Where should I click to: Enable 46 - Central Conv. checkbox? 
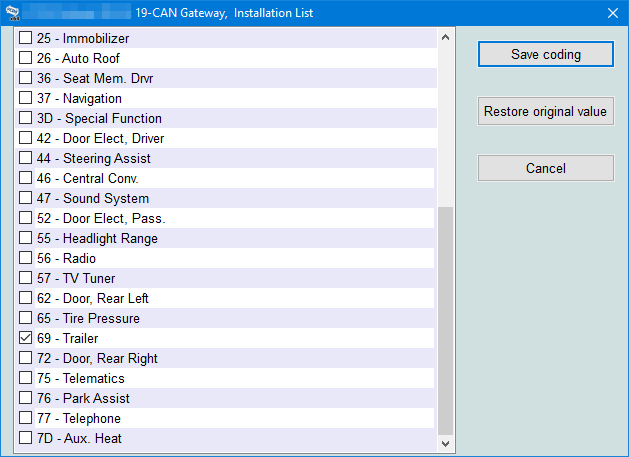pos(25,178)
